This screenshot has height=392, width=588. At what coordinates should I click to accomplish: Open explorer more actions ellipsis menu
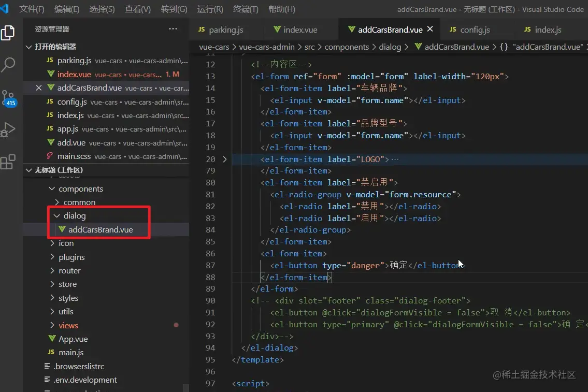pyautogui.click(x=173, y=29)
